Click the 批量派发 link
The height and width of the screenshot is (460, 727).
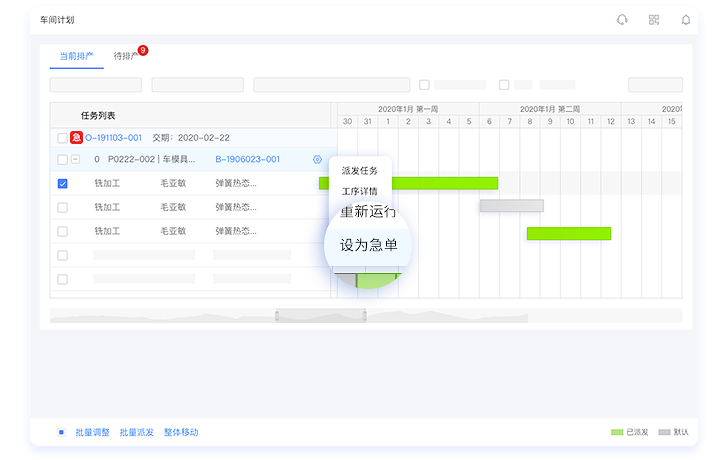pyautogui.click(x=137, y=432)
